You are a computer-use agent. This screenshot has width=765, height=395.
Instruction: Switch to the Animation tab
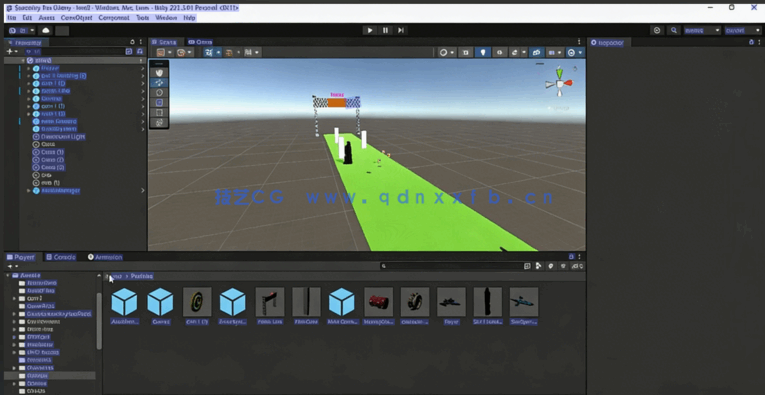105,257
